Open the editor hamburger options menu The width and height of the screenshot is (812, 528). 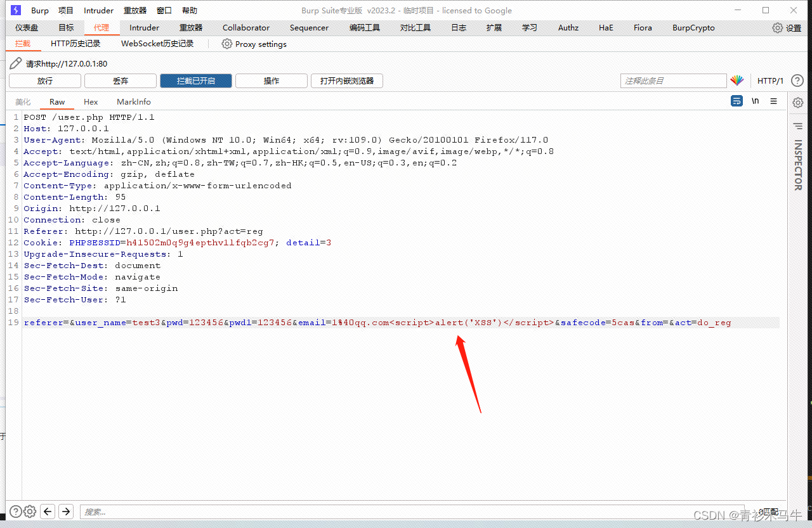pos(773,101)
